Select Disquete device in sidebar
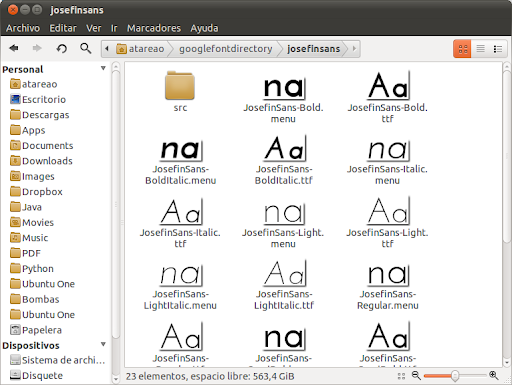 [x=36, y=375]
